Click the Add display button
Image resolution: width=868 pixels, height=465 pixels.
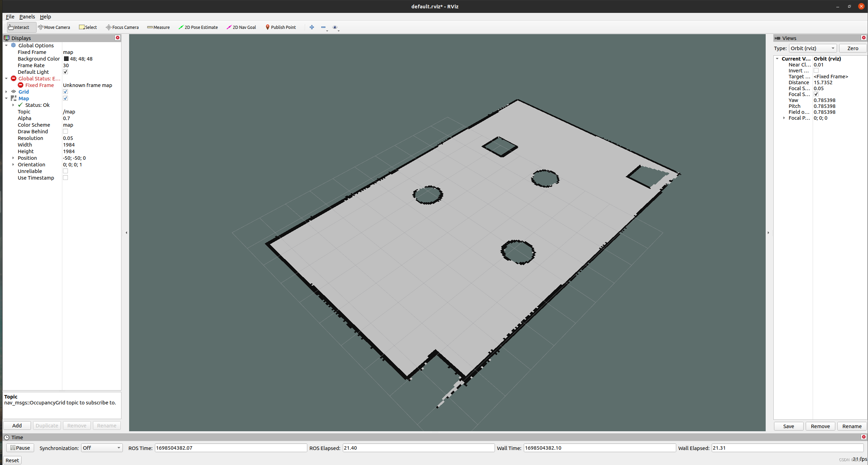[17, 426]
